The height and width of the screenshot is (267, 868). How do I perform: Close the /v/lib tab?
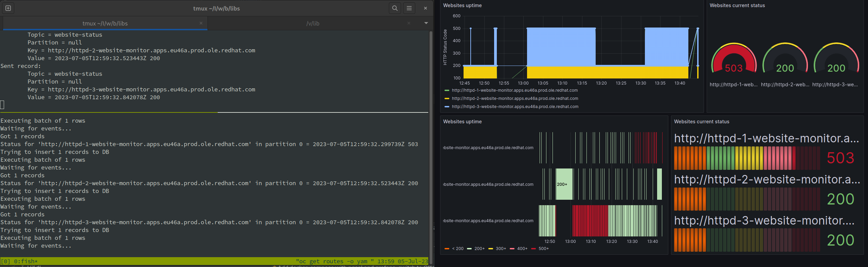pos(409,23)
